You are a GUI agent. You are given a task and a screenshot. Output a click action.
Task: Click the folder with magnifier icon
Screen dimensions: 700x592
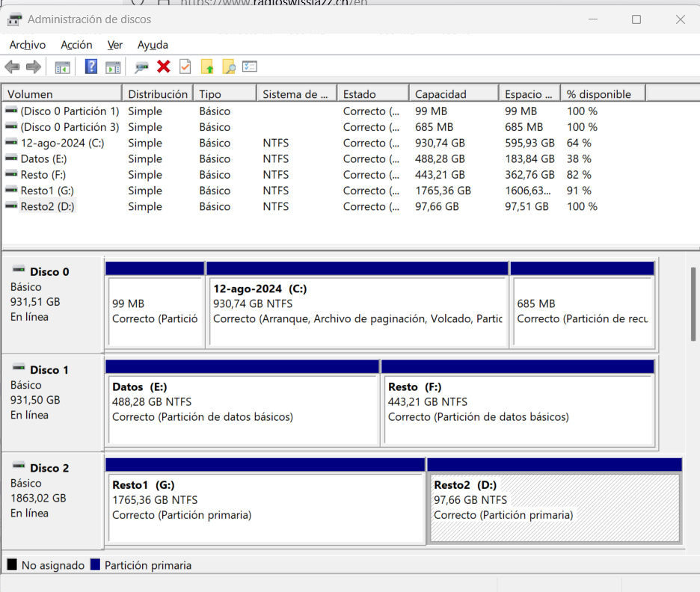[229, 67]
